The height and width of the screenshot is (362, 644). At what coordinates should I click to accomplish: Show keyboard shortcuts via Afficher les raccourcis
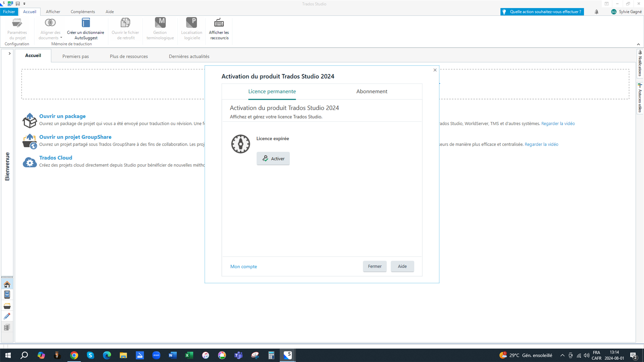219,29
